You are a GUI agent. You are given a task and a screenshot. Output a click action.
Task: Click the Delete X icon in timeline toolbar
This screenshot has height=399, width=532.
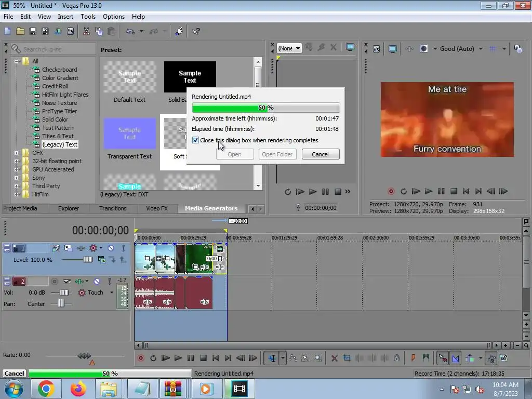pyautogui.click(x=334, y=358)
